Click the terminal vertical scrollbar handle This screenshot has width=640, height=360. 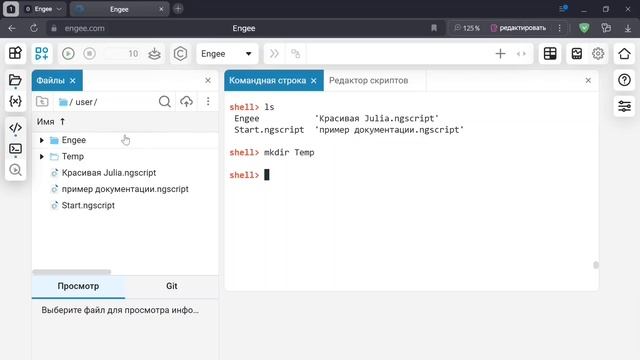coord(596,265)
